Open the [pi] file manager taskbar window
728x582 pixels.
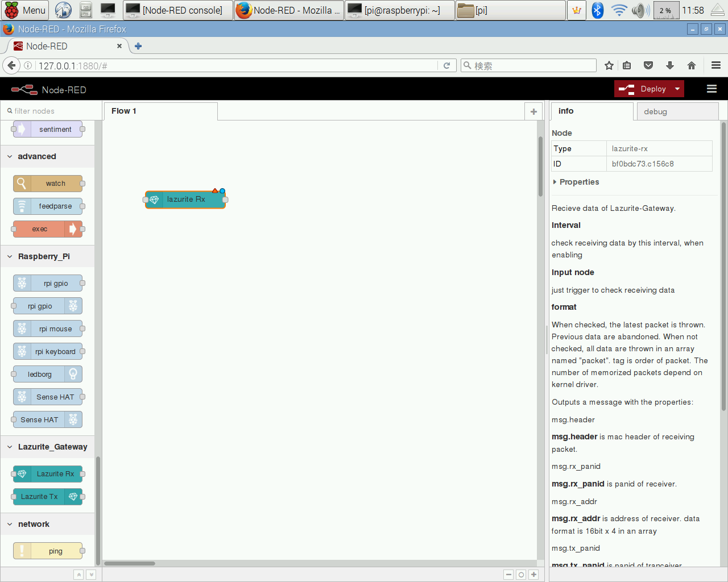click(x=511, y=10)
